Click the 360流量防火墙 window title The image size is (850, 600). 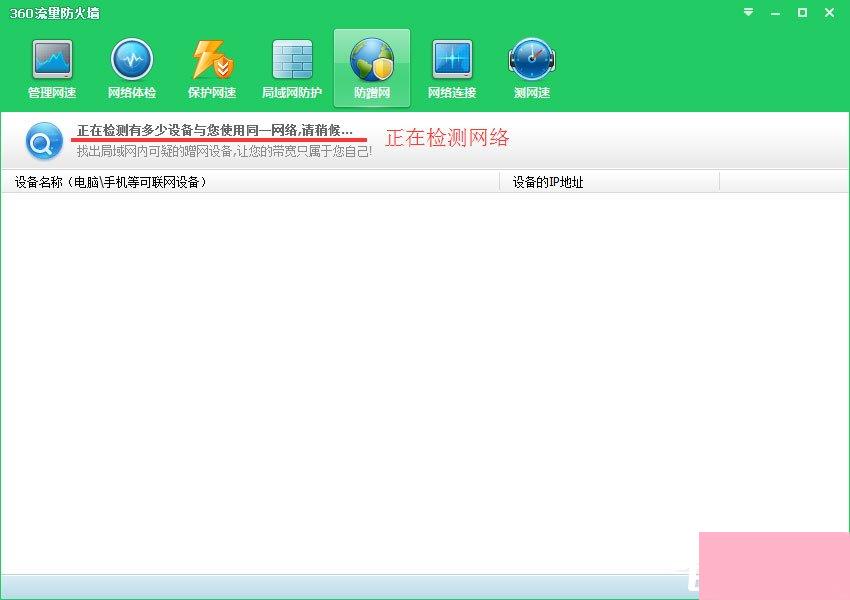point(55,13)
